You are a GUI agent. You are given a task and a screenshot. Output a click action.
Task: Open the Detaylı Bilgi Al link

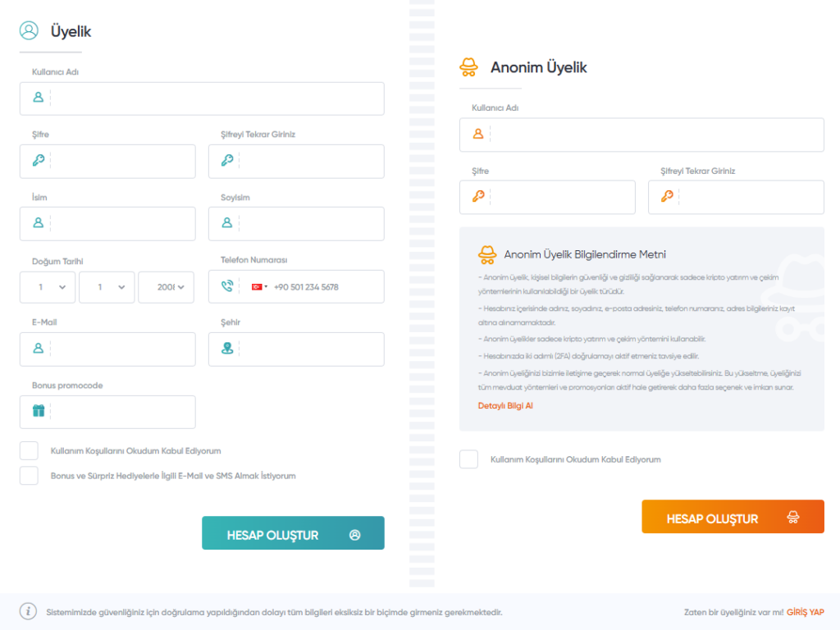point(505,405)
